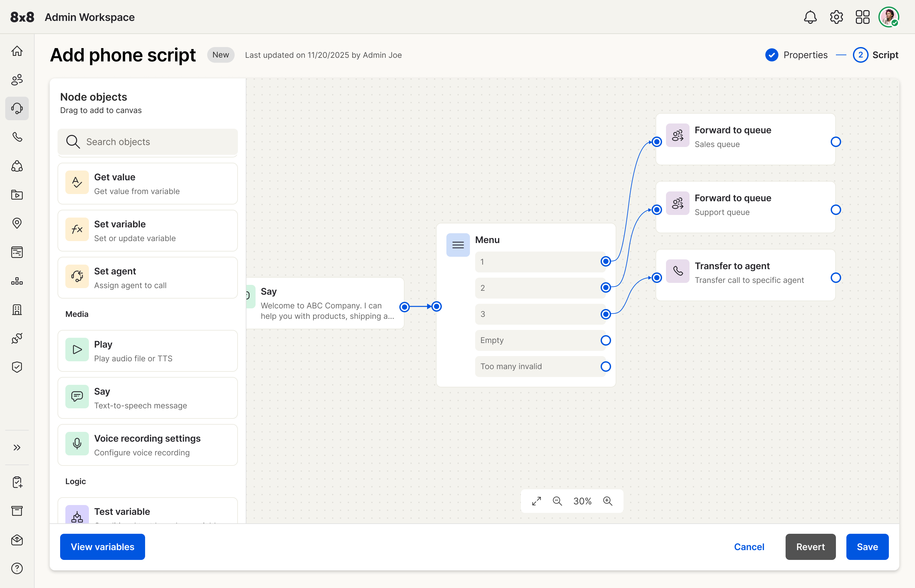Click the Empty option output connector
The height and width of the screenshot is (588, 915).
606,340
